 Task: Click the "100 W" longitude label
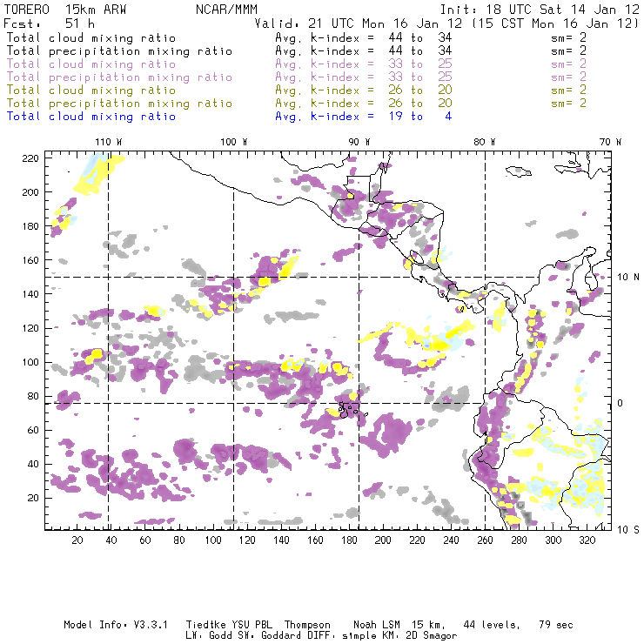[x=234, y=142]
